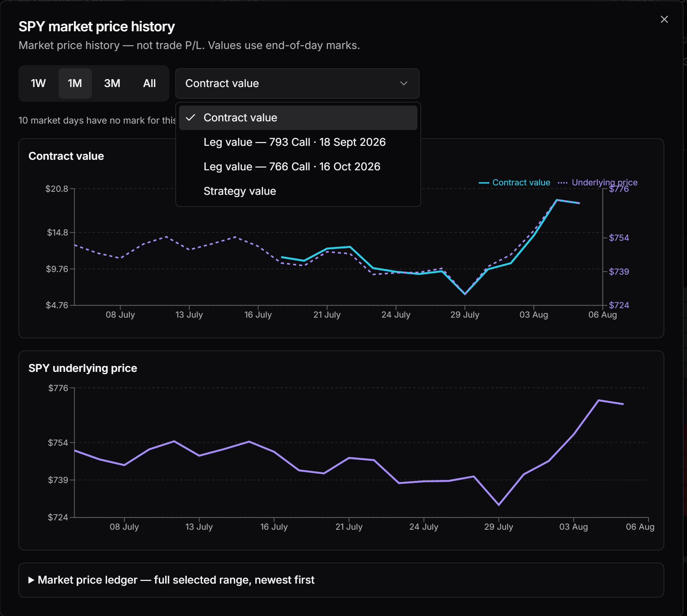Click the Contract value legend entry
This screenshot has width=687, height=616.
coord(514,182)
